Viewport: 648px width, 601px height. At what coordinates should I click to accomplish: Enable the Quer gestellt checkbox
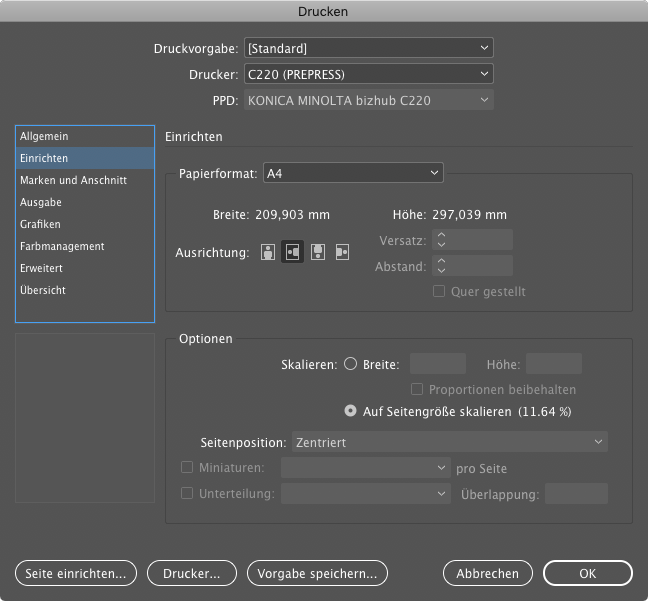click(439, 291)
